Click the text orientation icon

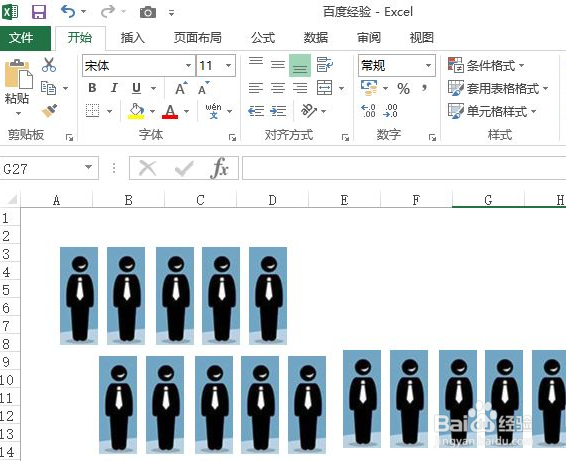(x=309, y=111)
